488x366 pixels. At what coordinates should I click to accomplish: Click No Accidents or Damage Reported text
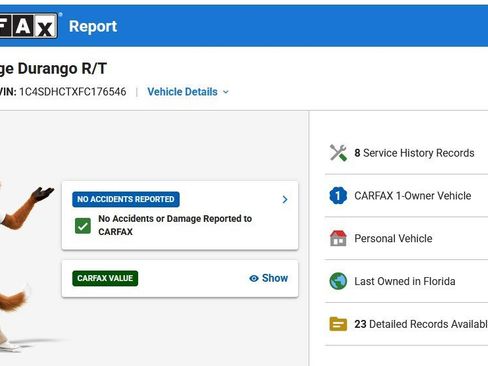pos(175,225)
